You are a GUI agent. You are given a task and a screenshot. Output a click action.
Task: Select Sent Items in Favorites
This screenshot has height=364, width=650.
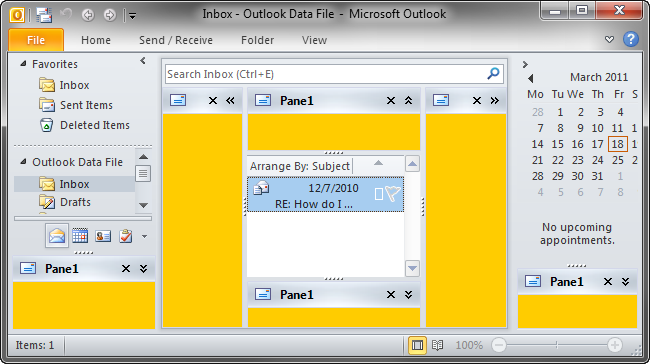tap(76, 105)
